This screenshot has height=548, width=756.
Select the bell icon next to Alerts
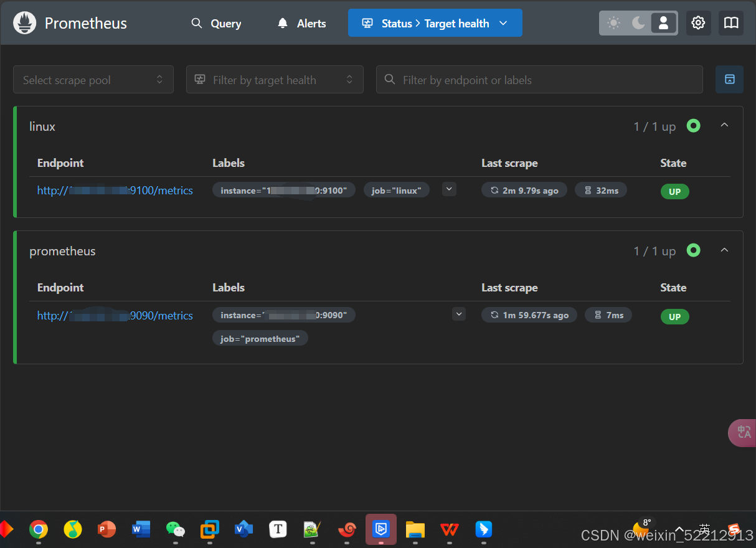[282, 23]
